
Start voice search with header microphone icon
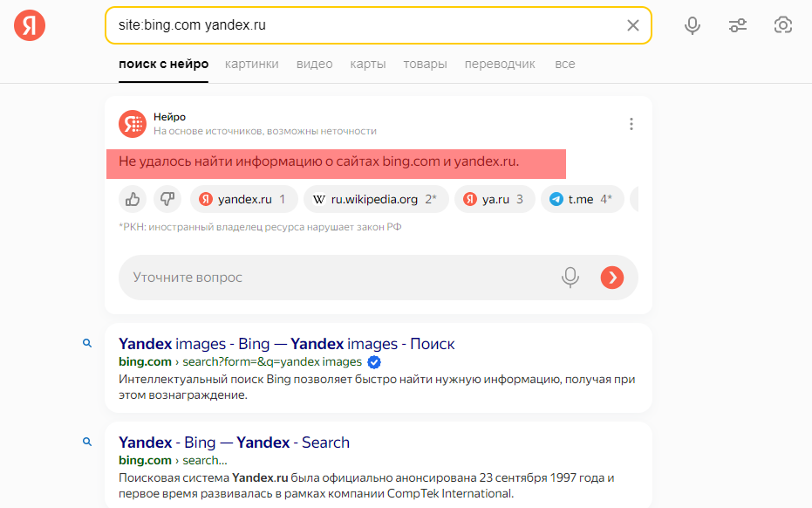click(693, 25)
